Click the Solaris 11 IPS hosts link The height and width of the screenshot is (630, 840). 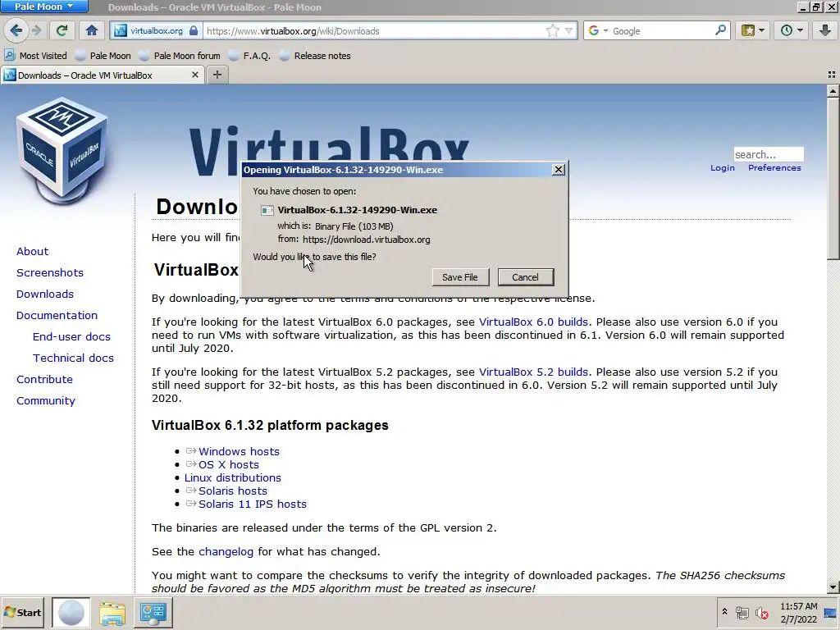pyautogui.click(x=253, y=504)
